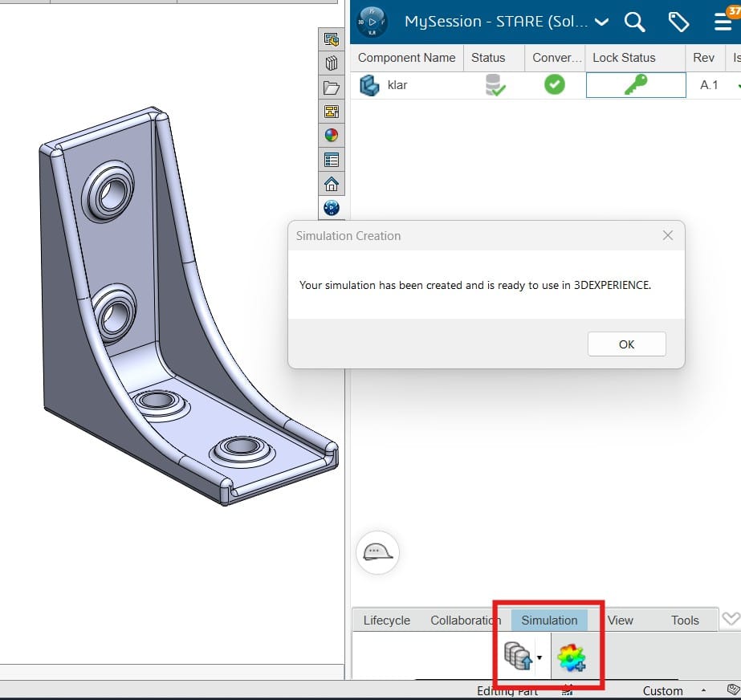
Task: Open the helmet chat assistant icon
Action: point(377,552)
